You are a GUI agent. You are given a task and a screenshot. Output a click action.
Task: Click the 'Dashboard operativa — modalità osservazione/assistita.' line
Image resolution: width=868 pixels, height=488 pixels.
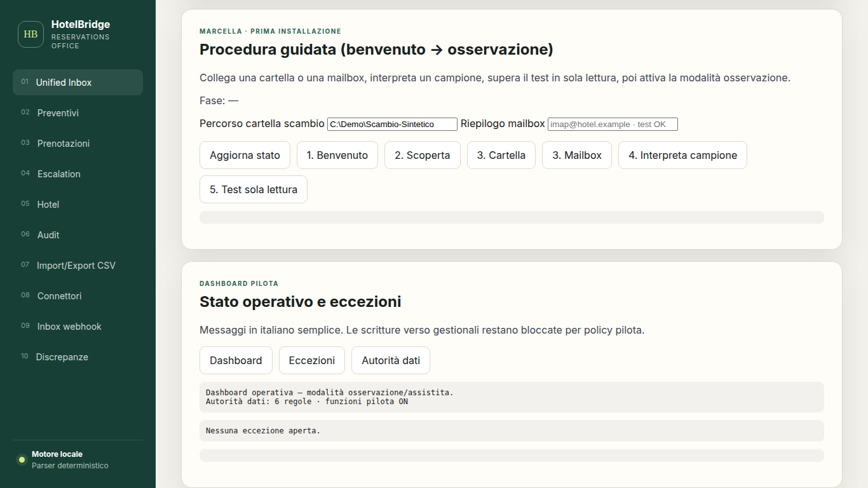pyautogui.click(x=330, y=393)
